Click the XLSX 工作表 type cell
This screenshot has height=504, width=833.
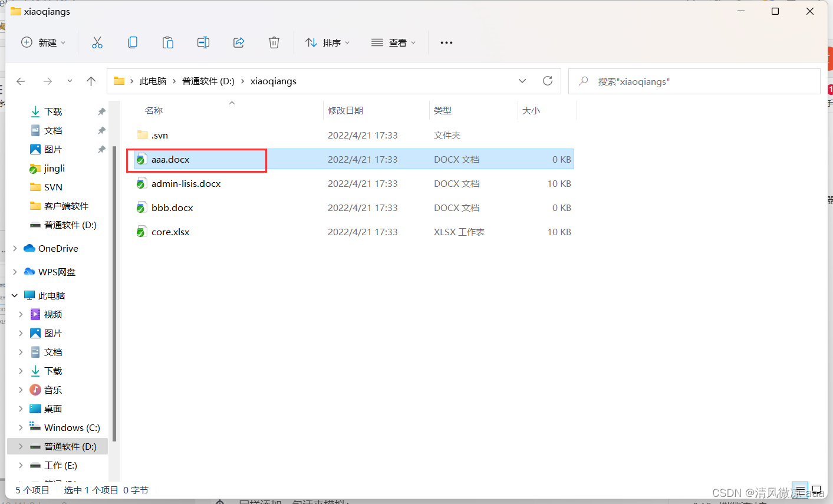[459, 232]
